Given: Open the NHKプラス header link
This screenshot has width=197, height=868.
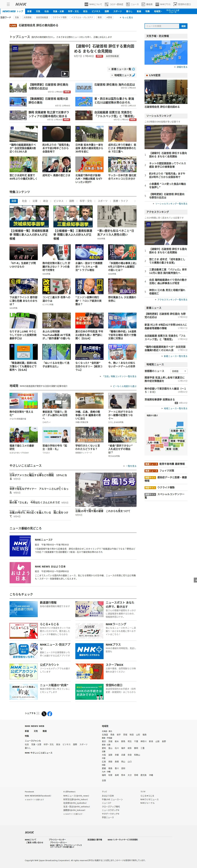Looking at the screenshot, I should point(163,4).
